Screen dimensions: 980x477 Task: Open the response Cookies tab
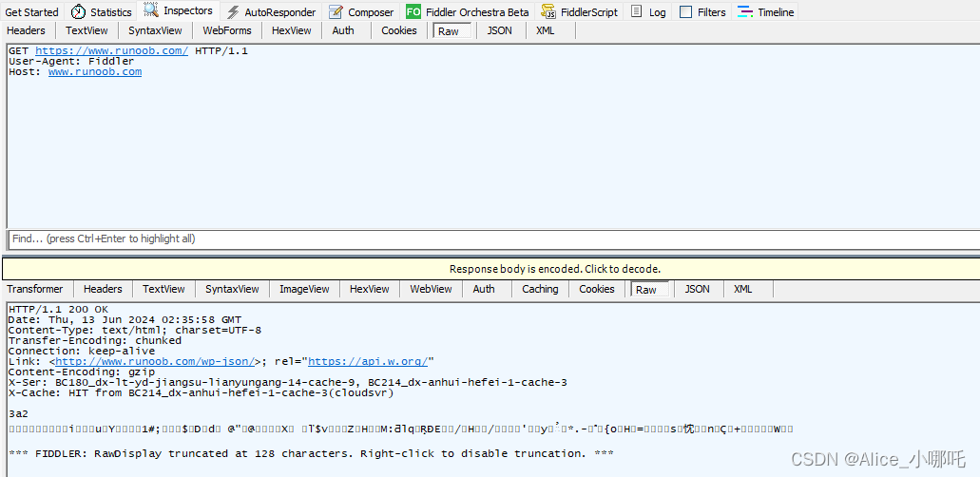coord(597,289)
